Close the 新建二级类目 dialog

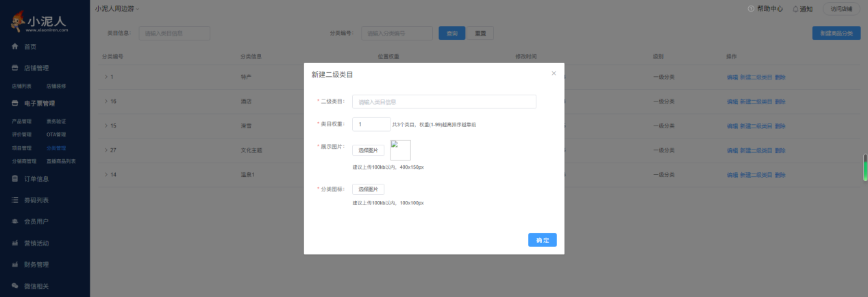[x=554, y=73]
